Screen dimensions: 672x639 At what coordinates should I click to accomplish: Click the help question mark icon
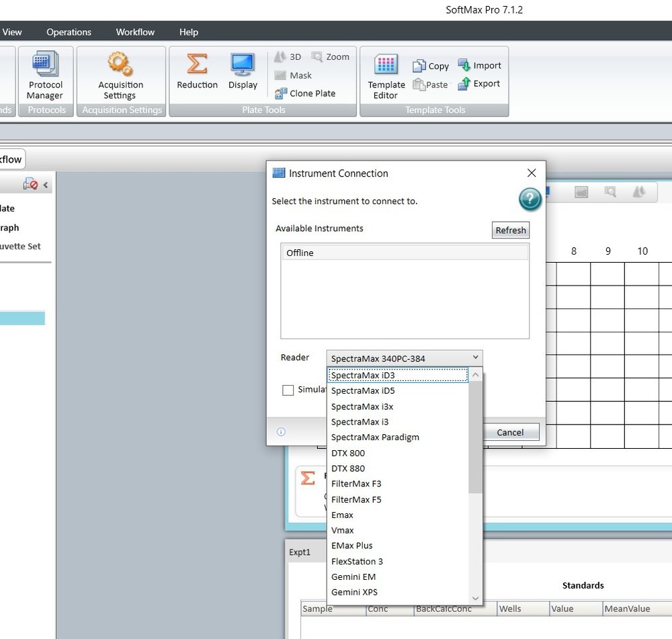coord(530,199)
